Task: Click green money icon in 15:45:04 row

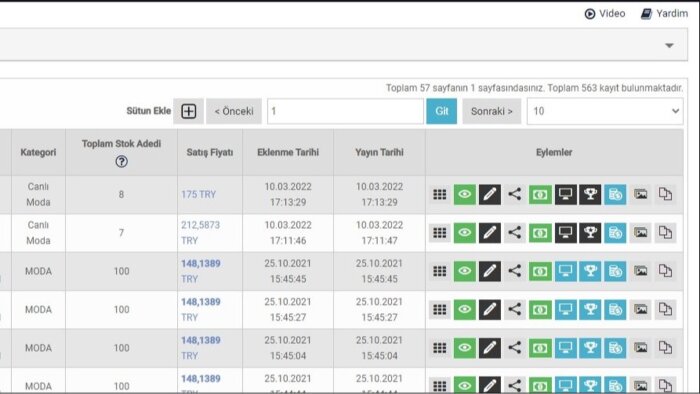Action: [x=540, y=348]
